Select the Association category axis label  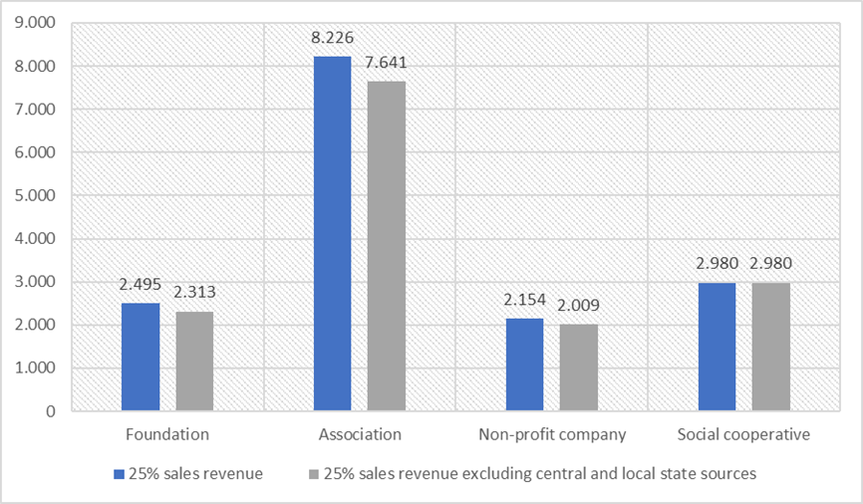pos(360,434)
